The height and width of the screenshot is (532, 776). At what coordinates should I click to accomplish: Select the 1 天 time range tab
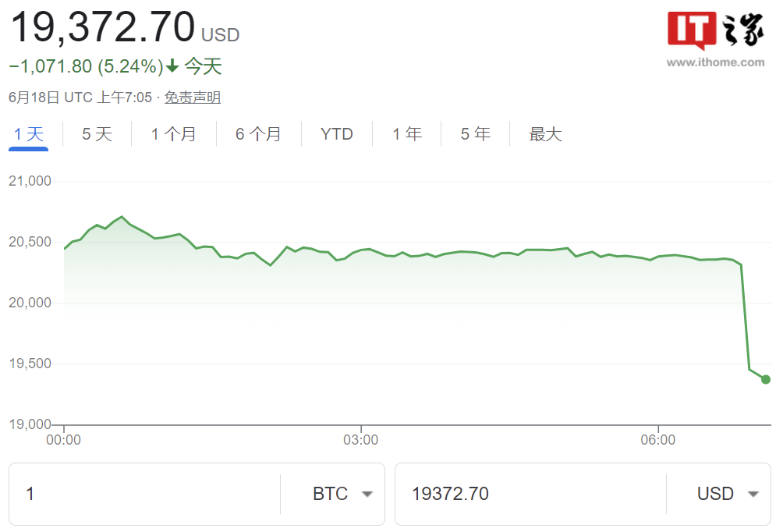[x=29, y=134]
